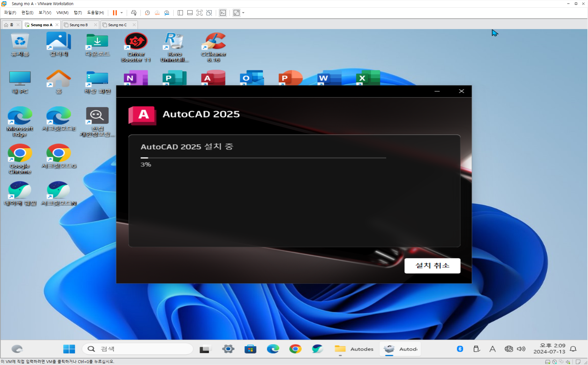Select the Revo Uninstaller shortcut

[x=175, y=47]
